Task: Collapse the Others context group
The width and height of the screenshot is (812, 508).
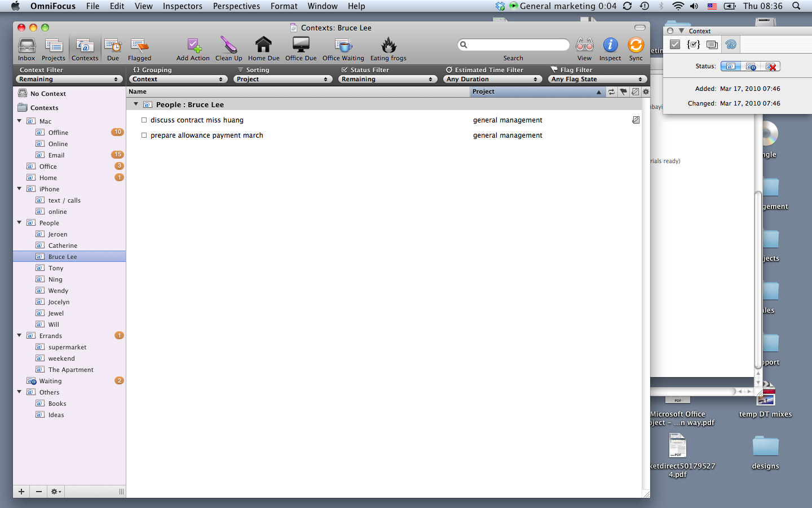Action: (20, 392)
